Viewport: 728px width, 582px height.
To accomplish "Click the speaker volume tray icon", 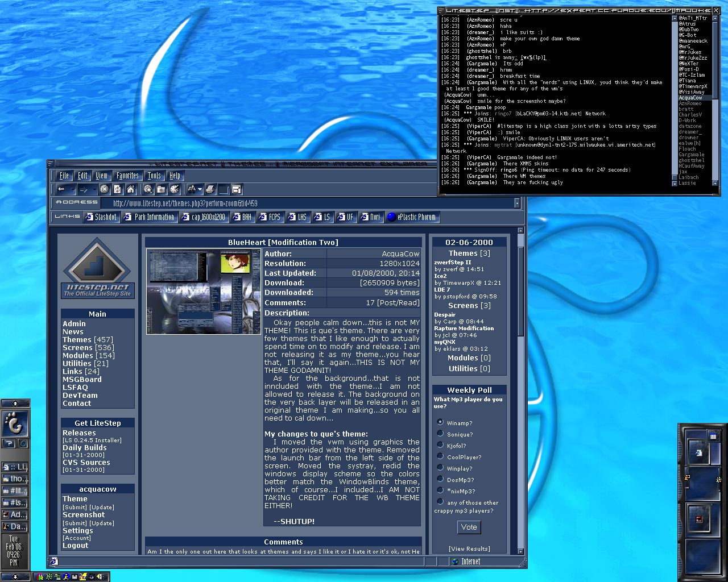I will (x=100, y=576).
